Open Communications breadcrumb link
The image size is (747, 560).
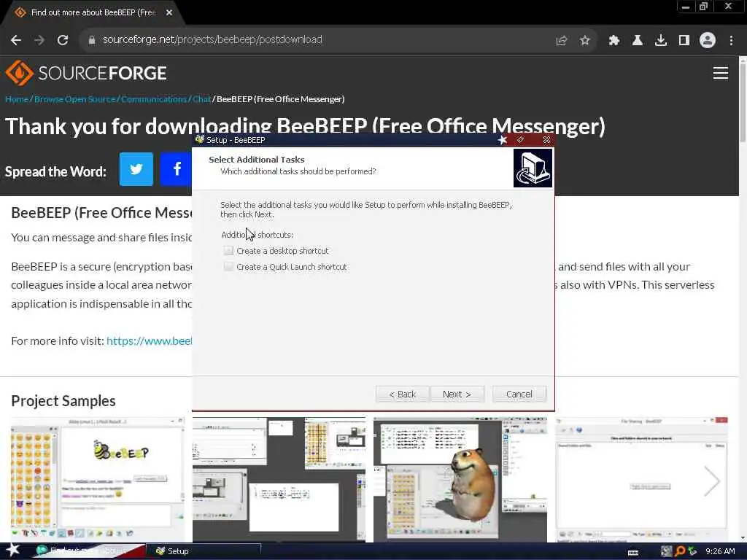[x=153, y=99]
